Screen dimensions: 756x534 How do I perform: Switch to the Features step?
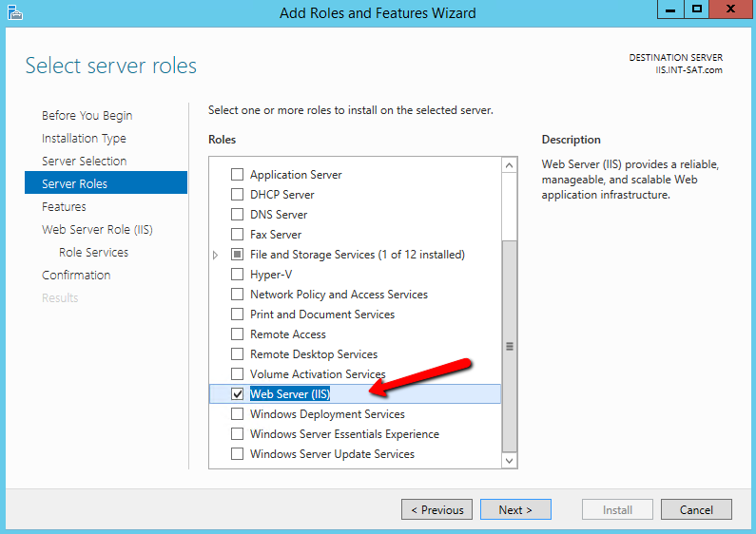tap(64, 207)
